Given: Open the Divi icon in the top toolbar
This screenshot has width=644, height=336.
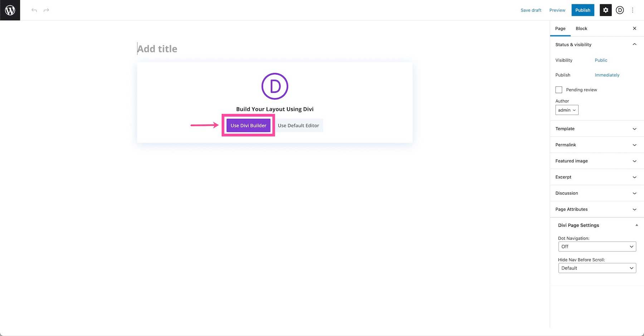Looking at the screenshot, I should tap(619, 10).
